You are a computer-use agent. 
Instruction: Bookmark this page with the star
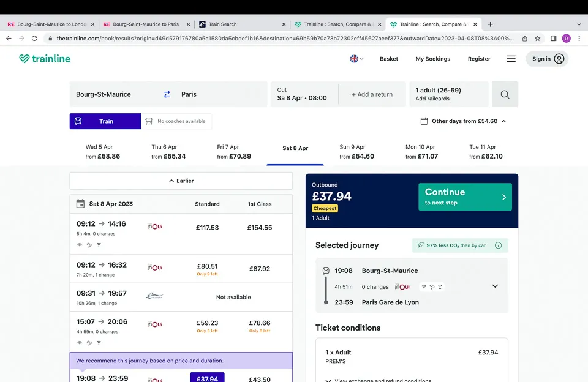pos(537,38)
